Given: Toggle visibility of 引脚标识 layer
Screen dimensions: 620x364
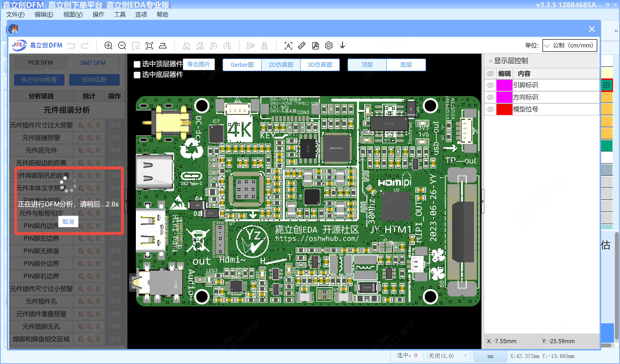Looking at the screenshot, I should pyautogui.click(x=490, y=85).
